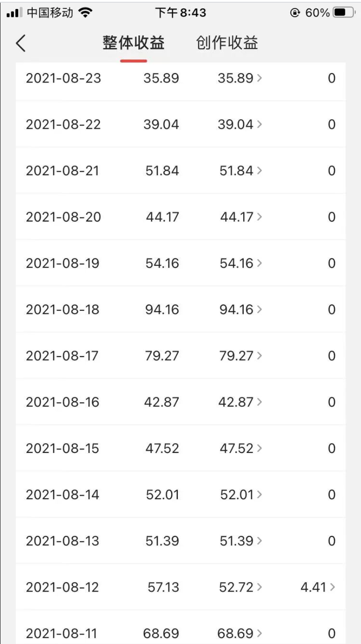Open the 44.17 detail for 2021-08-20
The image size is (361, 644).
[241, 218]
